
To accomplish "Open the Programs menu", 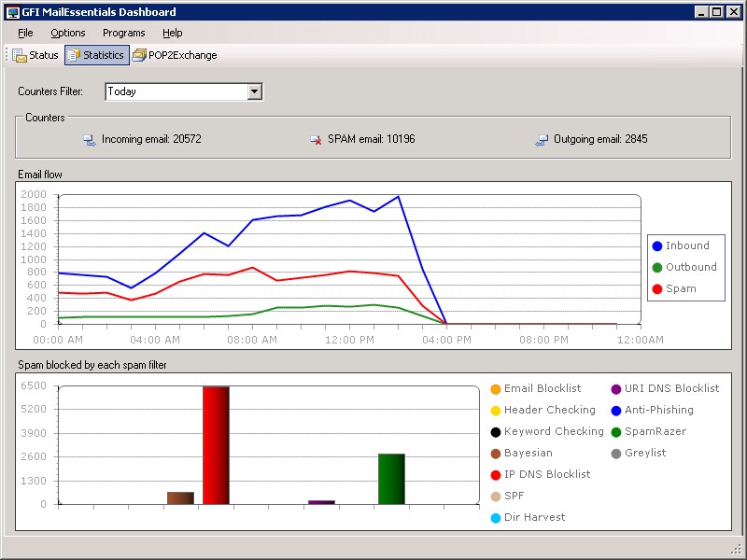I will point(124,33).
